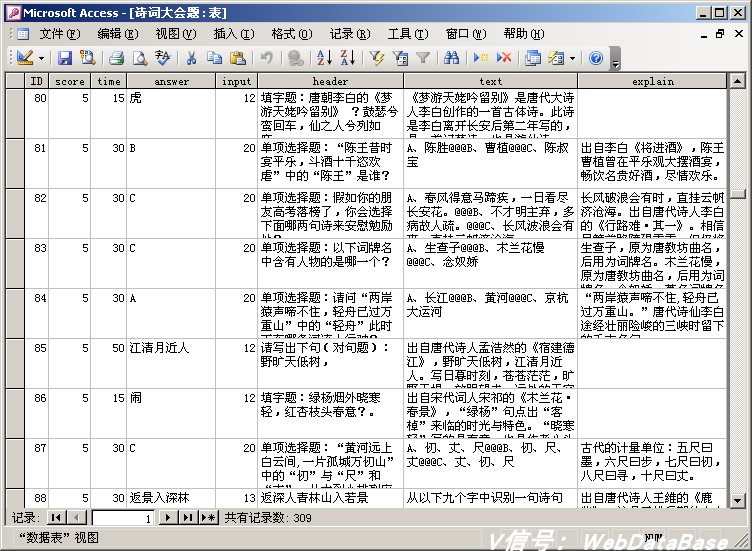The image size is (752, 551).
Task: Click the Print toolbar icon
Action: tap(116, 58)
